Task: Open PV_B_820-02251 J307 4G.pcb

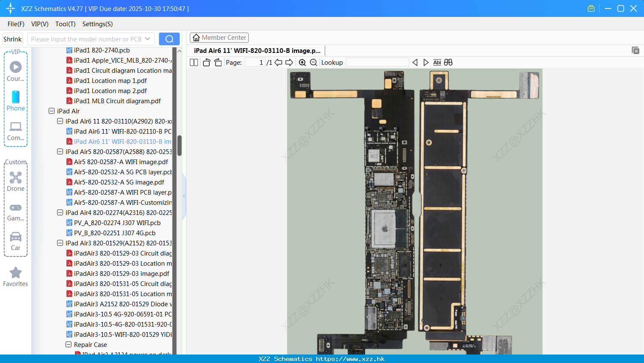Action: pyautogui.click(x=115, y=233)
